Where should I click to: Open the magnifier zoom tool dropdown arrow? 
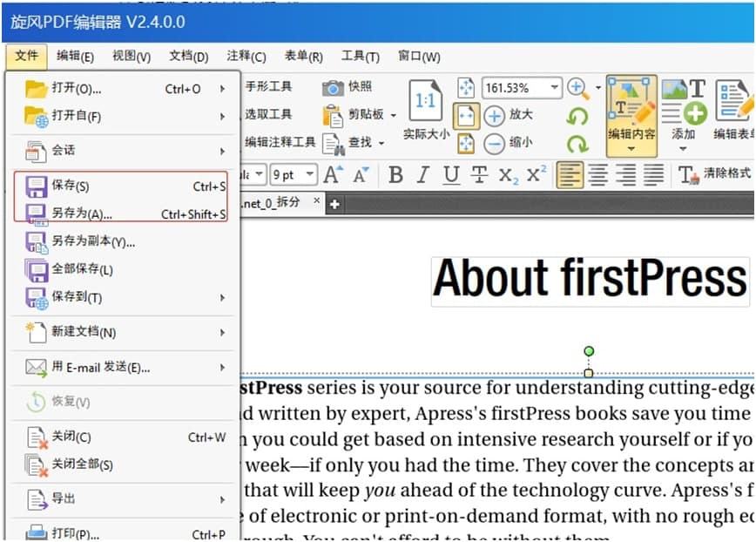[597, 88]
